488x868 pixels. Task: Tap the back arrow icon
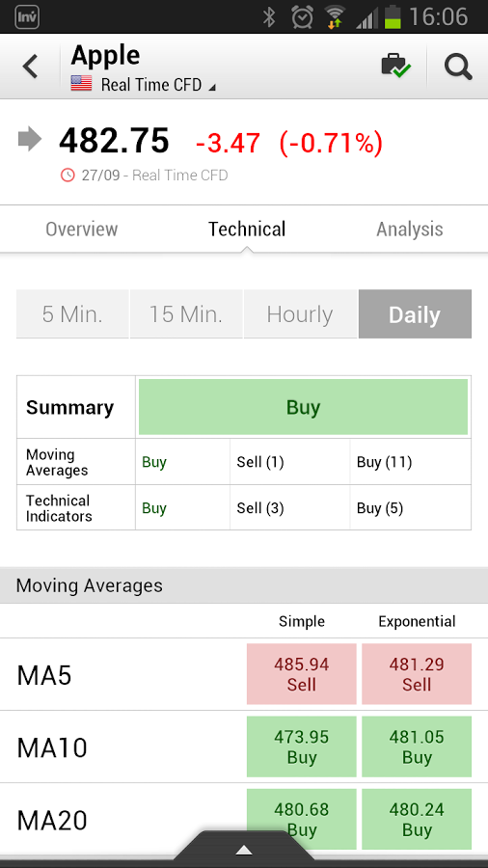(x=30, y=67)
